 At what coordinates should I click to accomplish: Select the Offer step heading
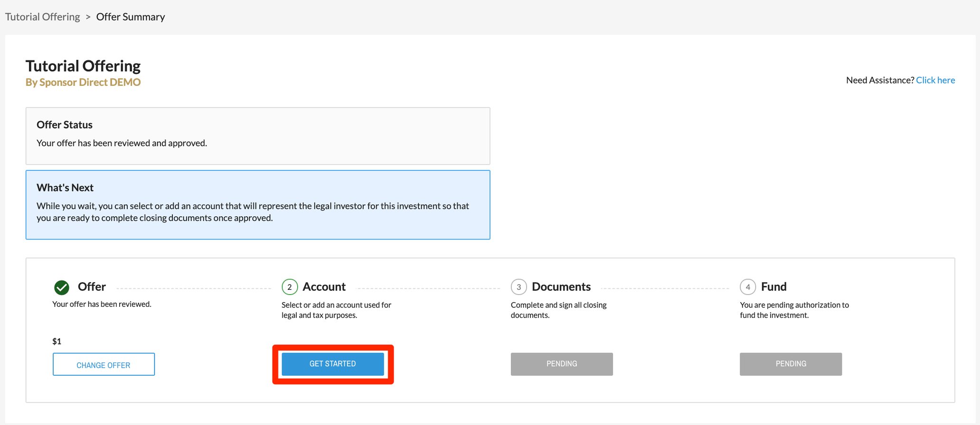coord(92,287)
